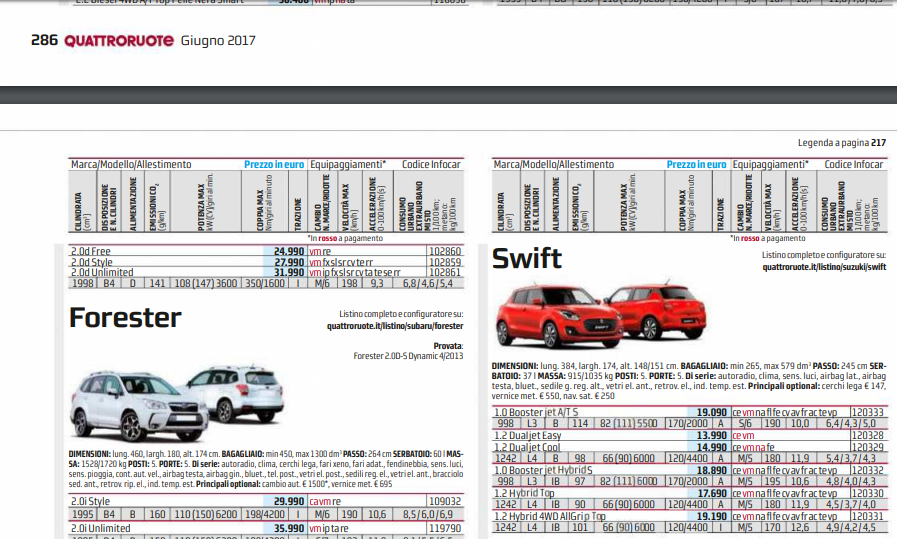Select the '1.0 Boosterjet Hybrid S' trim name
897x539 pixels.
tap(543, 470)
